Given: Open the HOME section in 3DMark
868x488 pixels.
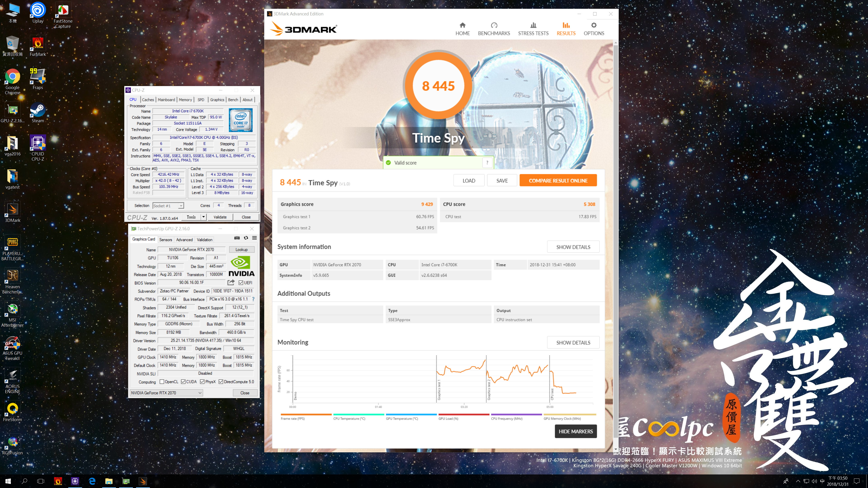Looking at the screenshot, I should 462,29.
